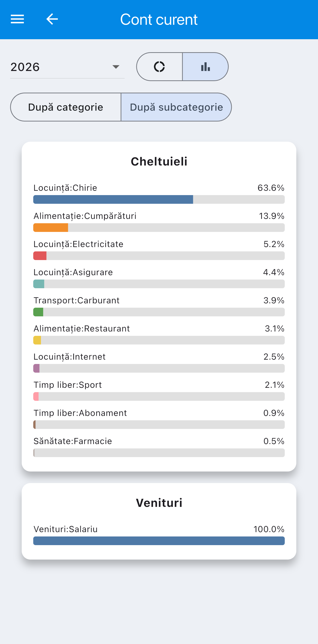Viewport: 318px width, 644px height.
Task: Click the Venituri:Salariu income bar
Action: (159, 541)
